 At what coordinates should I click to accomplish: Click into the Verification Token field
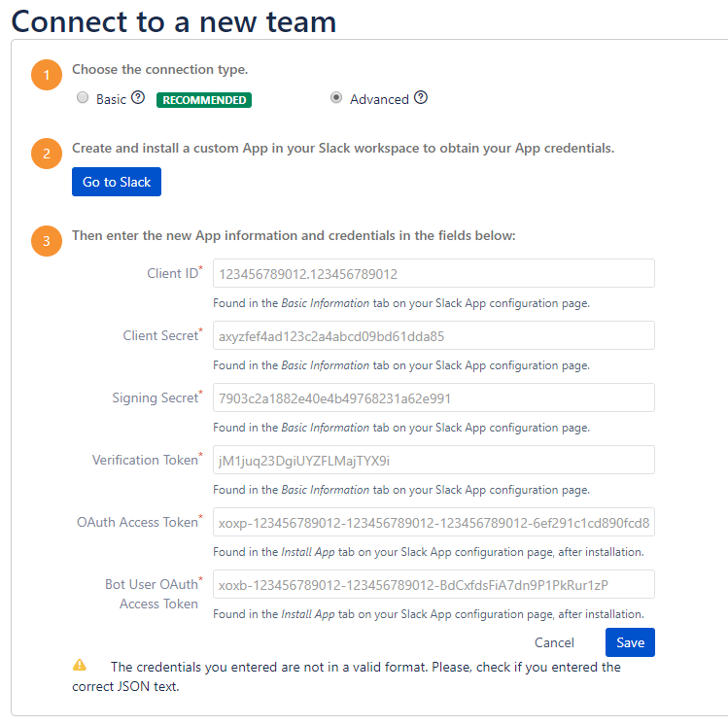[x=433, y=460]
